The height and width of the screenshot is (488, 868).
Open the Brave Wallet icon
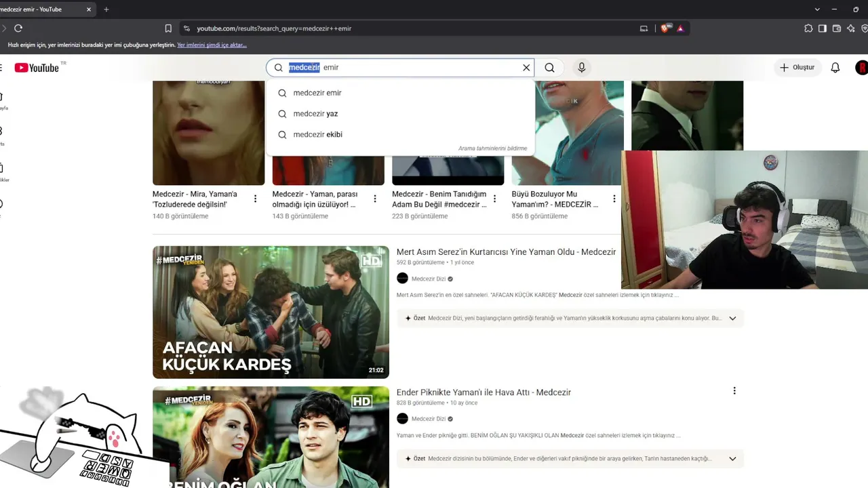click(837, 28)
